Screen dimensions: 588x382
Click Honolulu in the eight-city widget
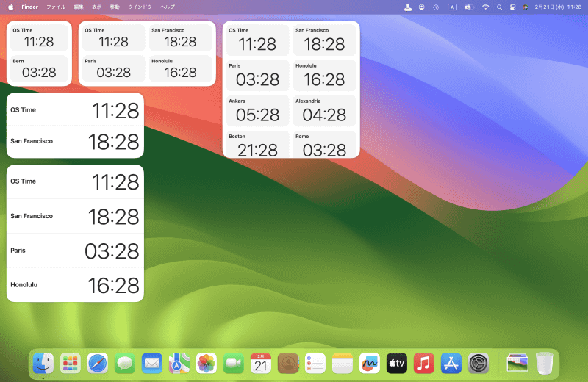(324, 76)
